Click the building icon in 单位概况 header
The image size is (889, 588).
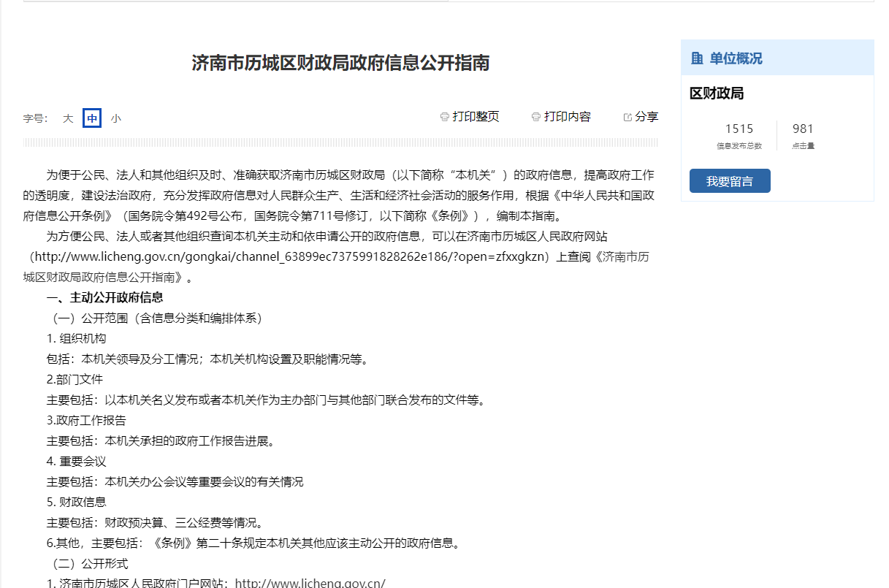(x=697, y=58)
